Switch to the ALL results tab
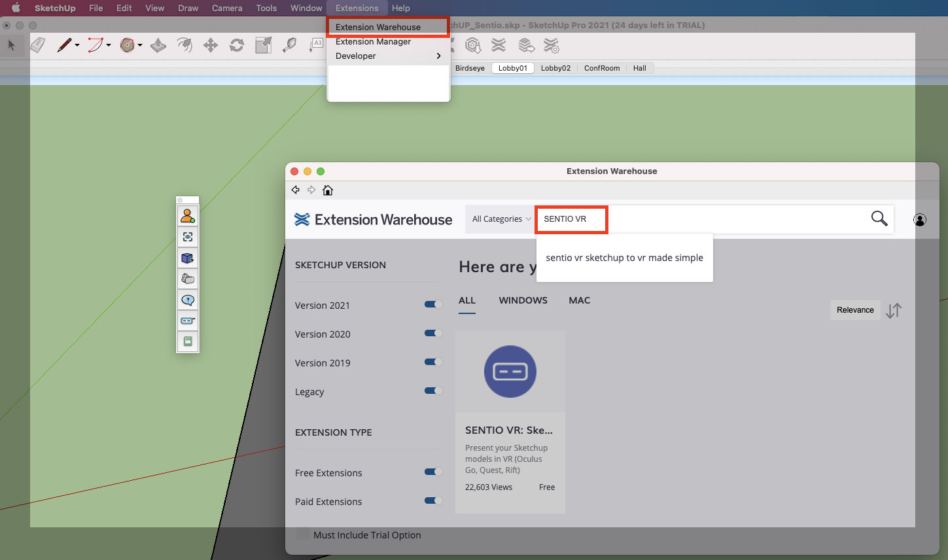The height and width of the screenshot is (560, 948). tap(467, 300)
